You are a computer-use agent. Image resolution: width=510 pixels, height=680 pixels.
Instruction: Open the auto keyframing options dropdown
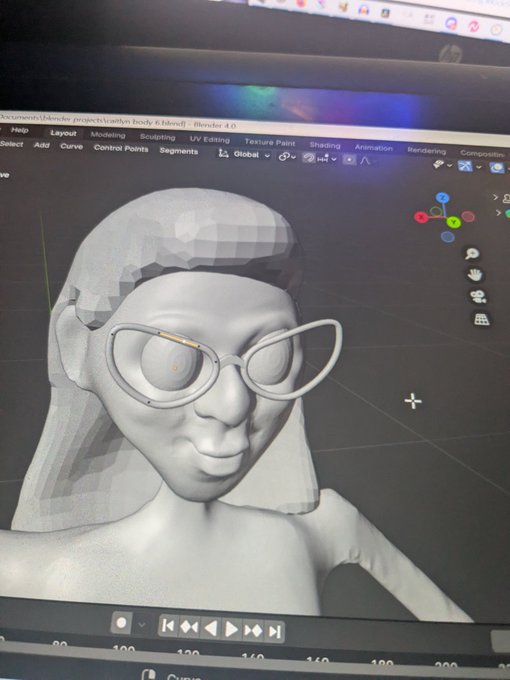pyautogui.click(x=141, y=625)
